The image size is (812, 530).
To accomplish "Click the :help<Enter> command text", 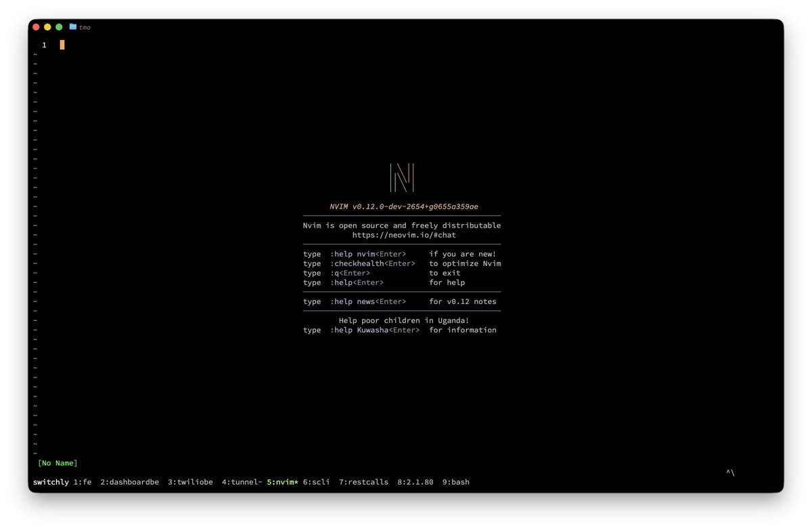I will click(x=357, y=282).
